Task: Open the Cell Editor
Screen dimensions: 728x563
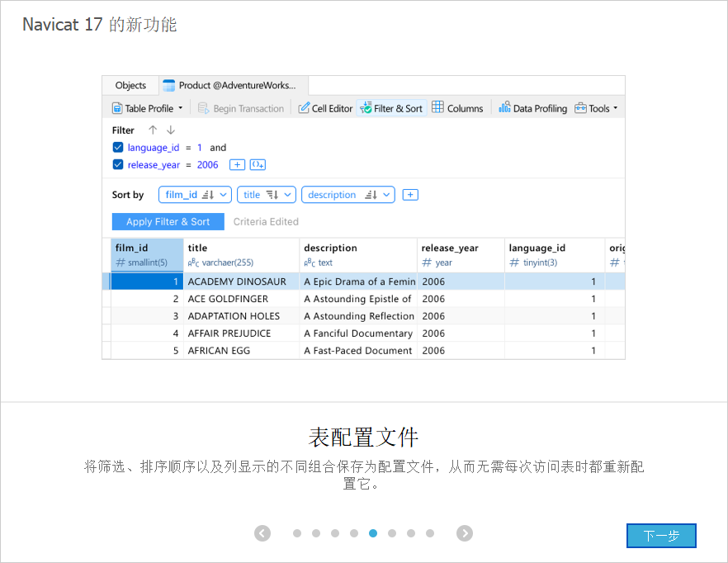Action: point(325,108)
